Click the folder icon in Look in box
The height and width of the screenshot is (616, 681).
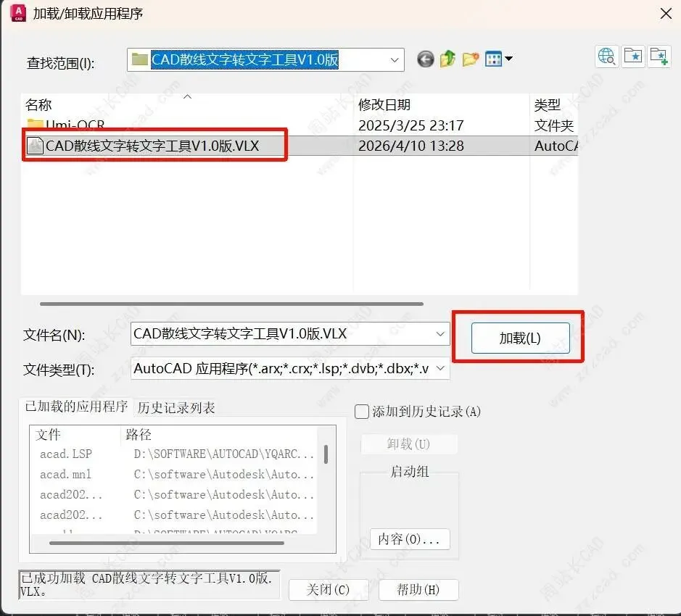tap(140, 59)
